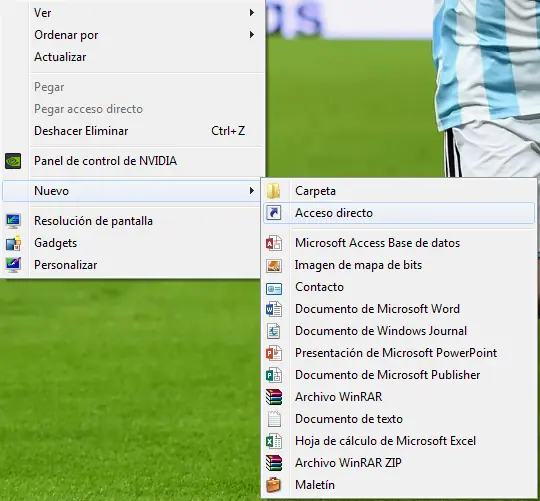
Task: Click the Microsoft Access database icon
Action: (274, 243)
